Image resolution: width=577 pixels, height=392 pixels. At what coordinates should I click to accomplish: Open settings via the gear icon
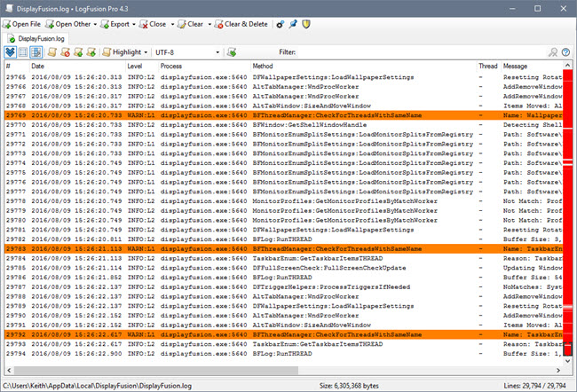point(280,24)
